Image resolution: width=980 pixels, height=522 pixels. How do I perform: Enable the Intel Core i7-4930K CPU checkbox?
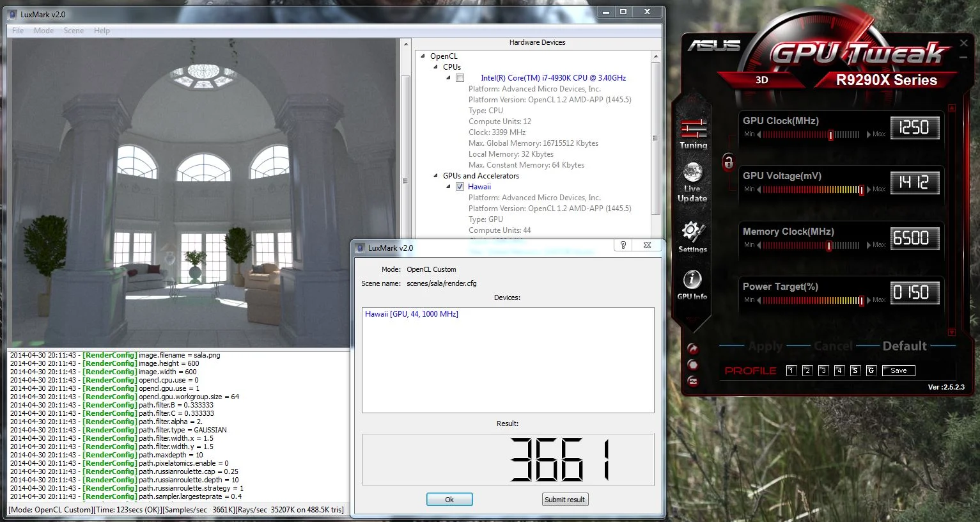[460, 78]
